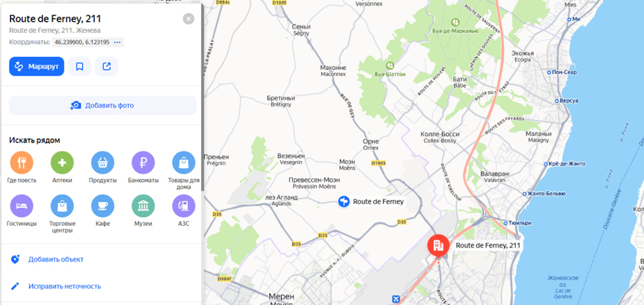The width and height of the screenshot is (644, 305).
Task: Click the bookmark save icon
Action: tap(80, 67)
